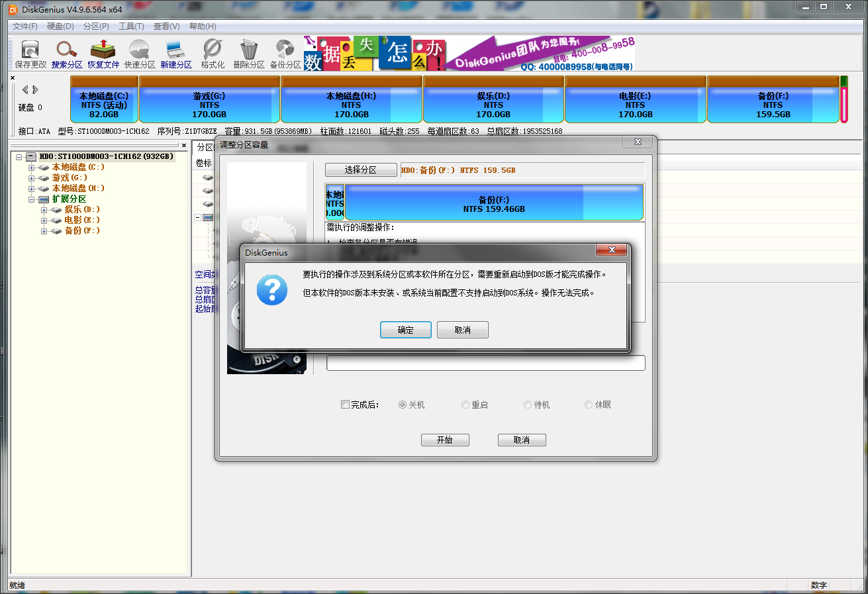Image resolution: width=868 pixels, height=594 pixels.
Task: Click 确定 in the DiskGenius dialog
Action: click(x=406, y=330)
